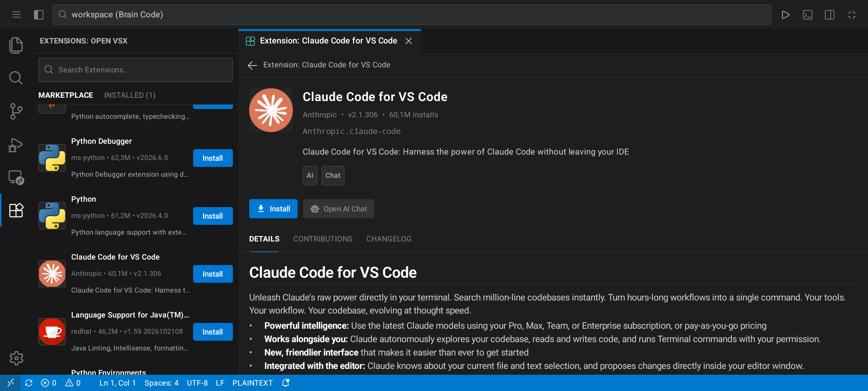Viewport: 868px width, 391px height.
Task: Open the Search view in activity bar
Action: coord(16,78)
